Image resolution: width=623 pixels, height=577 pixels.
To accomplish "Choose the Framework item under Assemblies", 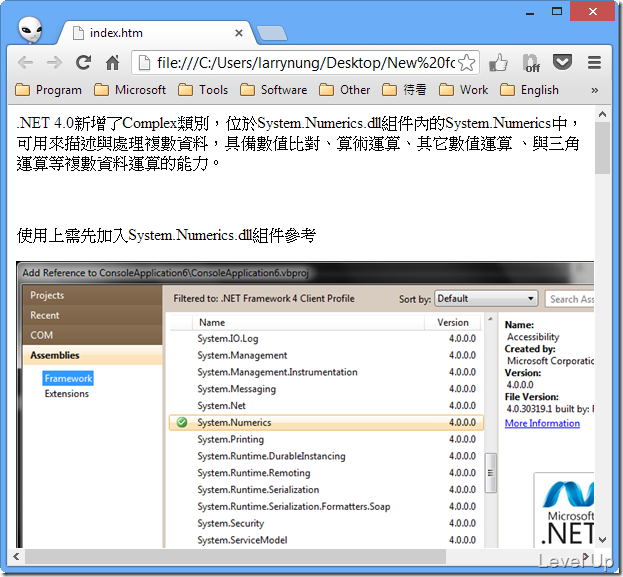I will tap(68, 378).
